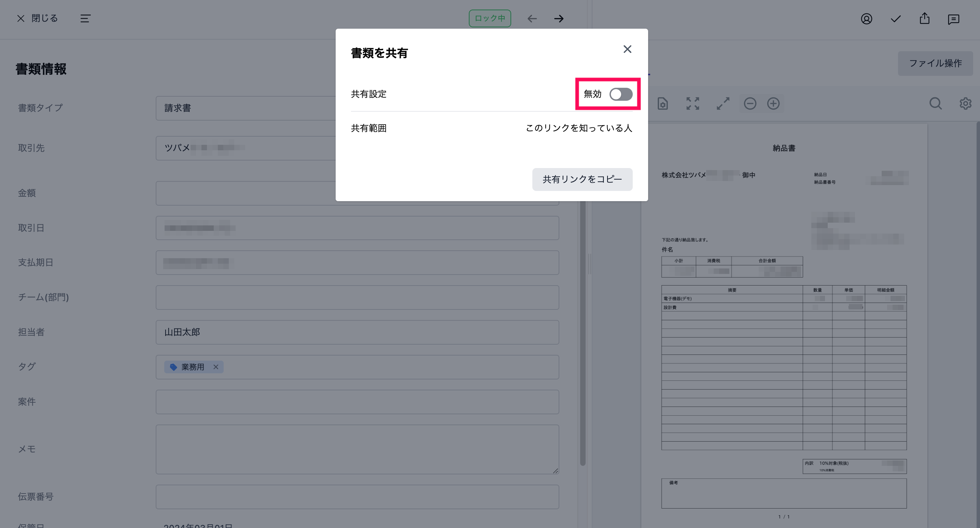Zoom in with the plus circle icon
This screenshot has width=980, height=528.
coord(773,103)
